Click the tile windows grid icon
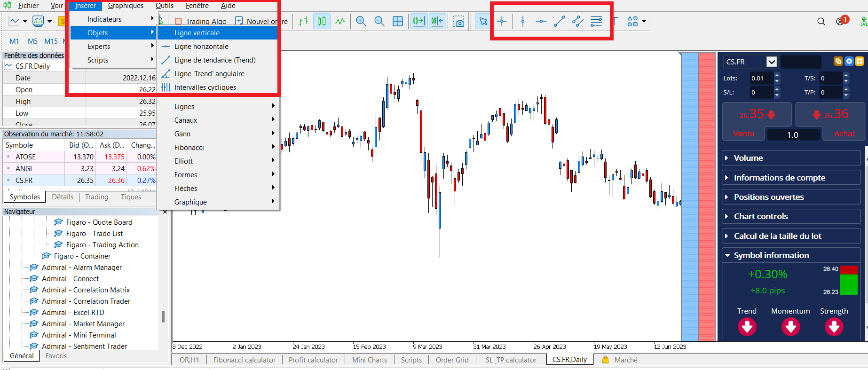The image size is (868, 370). 398,21
